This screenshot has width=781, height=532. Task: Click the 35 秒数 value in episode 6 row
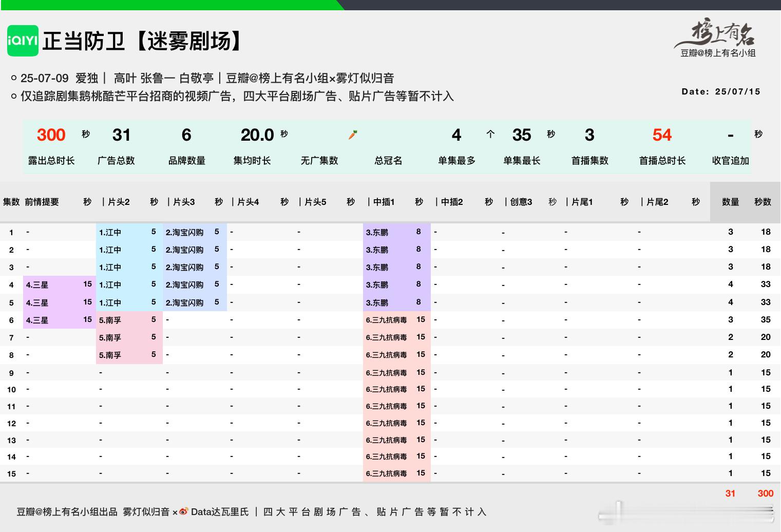(766, 319)
